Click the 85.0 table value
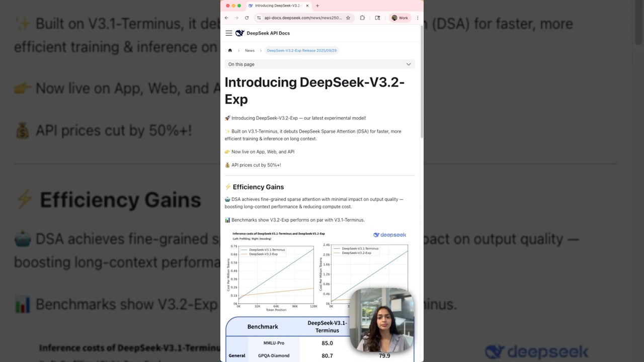The width and height of the screenshot is (644, 362). [x=327, y=343]
